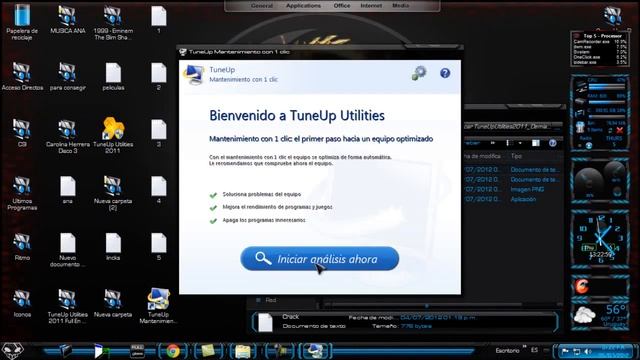Viewport: 640px width, 360px height.
Task: Click help icon in Explorer window toolbar
Action: [x=553, y=143]
